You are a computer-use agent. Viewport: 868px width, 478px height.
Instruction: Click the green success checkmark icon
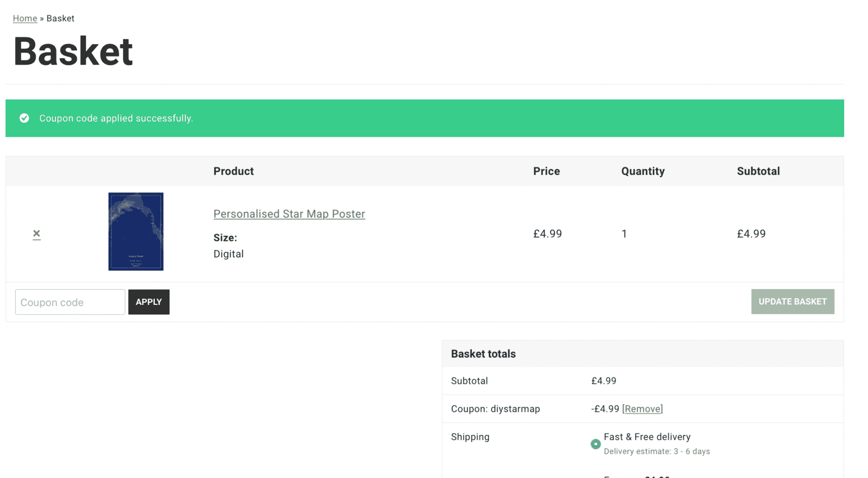(24, 118)
